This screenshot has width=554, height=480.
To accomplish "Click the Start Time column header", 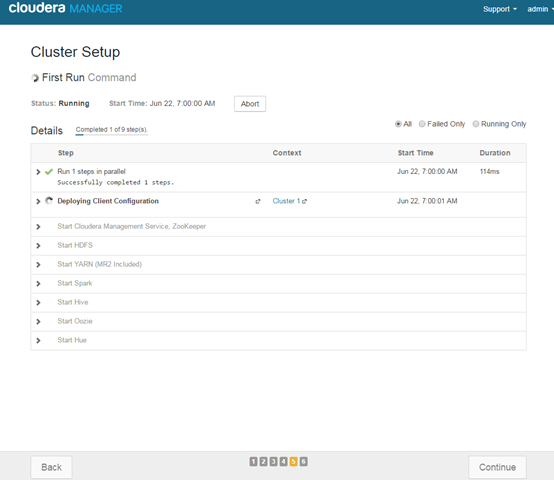I will (416, 153).
